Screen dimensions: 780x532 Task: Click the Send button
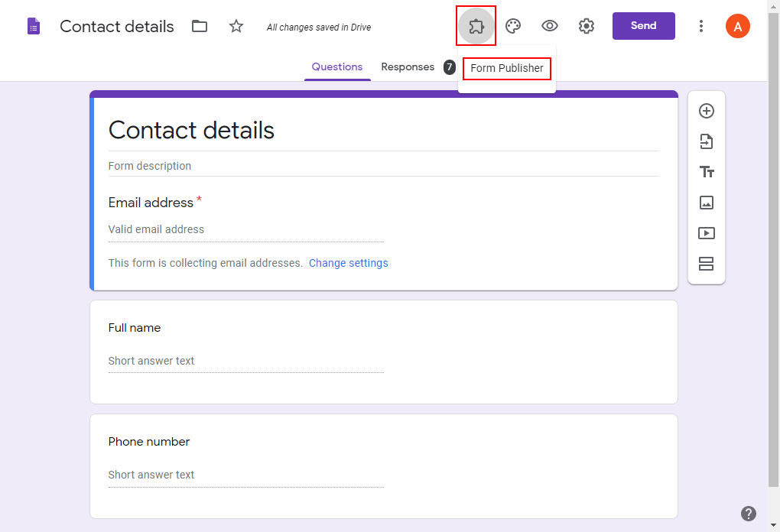click(644, 26)
